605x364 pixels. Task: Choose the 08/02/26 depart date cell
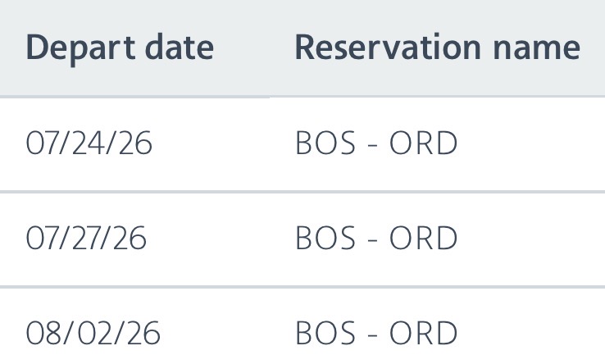(x=93, y=333)
